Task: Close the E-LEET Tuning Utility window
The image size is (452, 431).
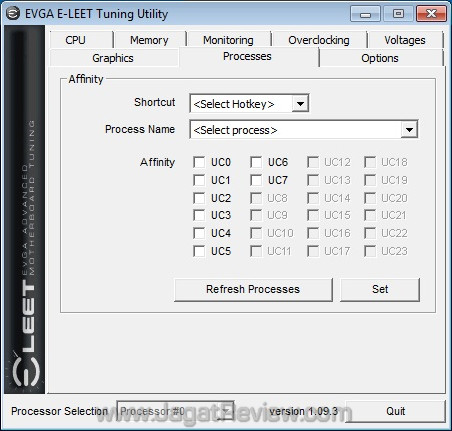Action: 431,14
